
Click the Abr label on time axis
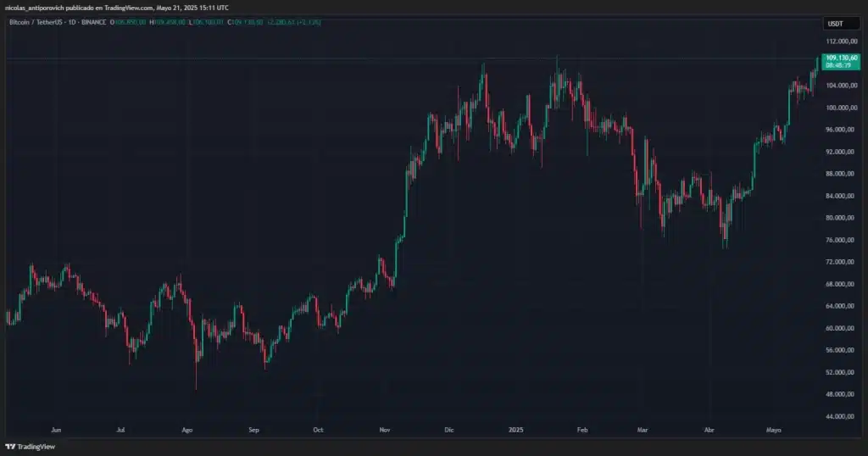click(709, 430)
